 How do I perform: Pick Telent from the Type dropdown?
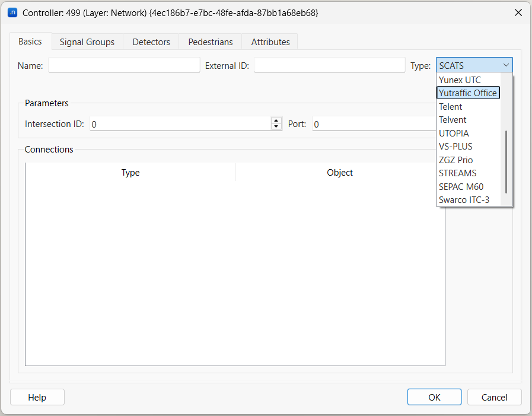coord(468,107)
